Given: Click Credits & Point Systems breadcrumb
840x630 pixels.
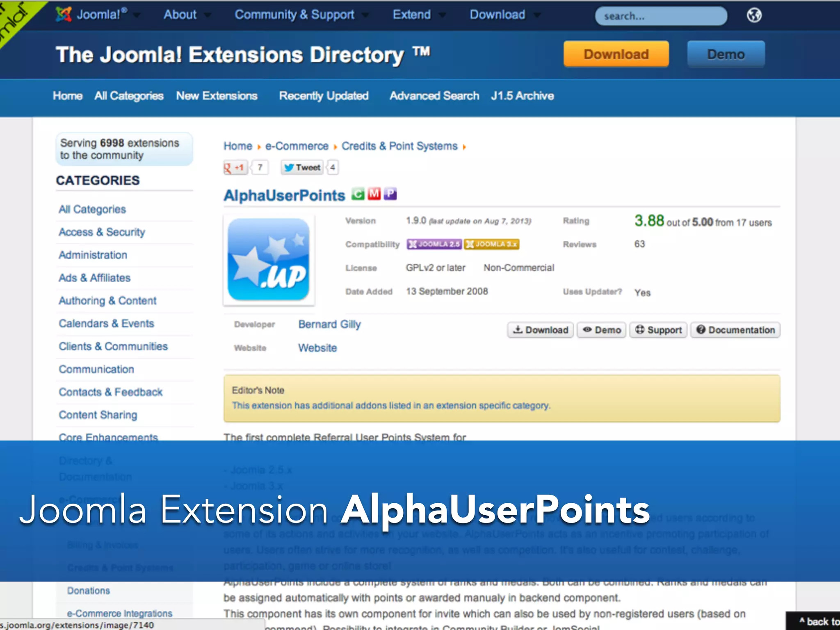Looking at the screenshot, I should tap(399, 146).
